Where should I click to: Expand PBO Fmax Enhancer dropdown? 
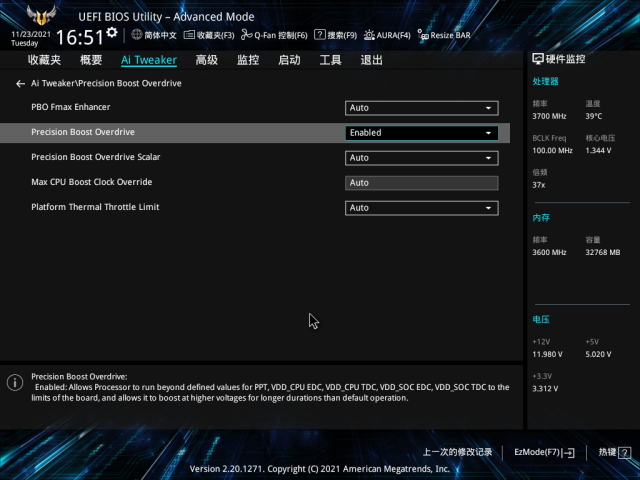tap(421, 108)
